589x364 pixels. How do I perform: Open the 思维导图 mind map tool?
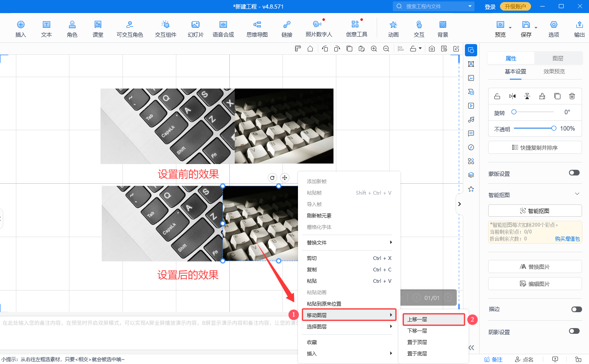pos(257,29)
